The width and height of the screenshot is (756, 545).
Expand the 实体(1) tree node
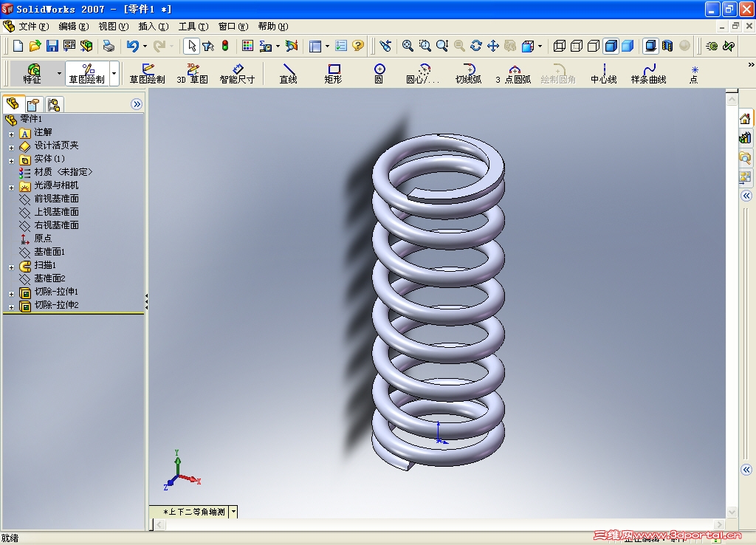[11, 161]
